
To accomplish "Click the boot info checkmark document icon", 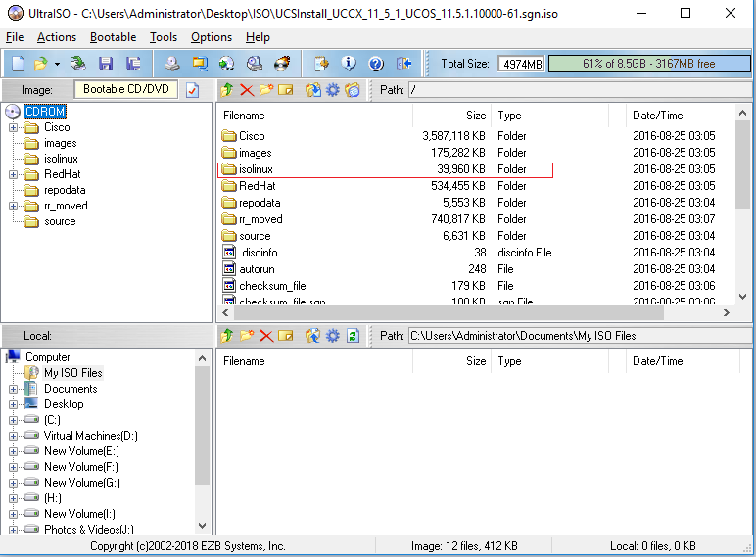I will click(x=192, y=90).
